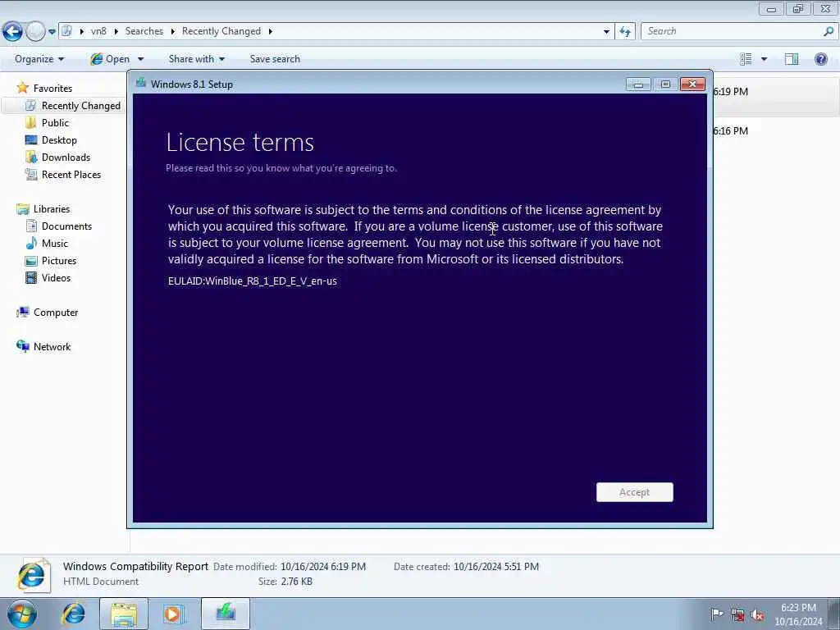Click the Windows 8.1 Setup title bar icon
The height and width of the screenshot is (630, 840).
[x=141, y=83]
